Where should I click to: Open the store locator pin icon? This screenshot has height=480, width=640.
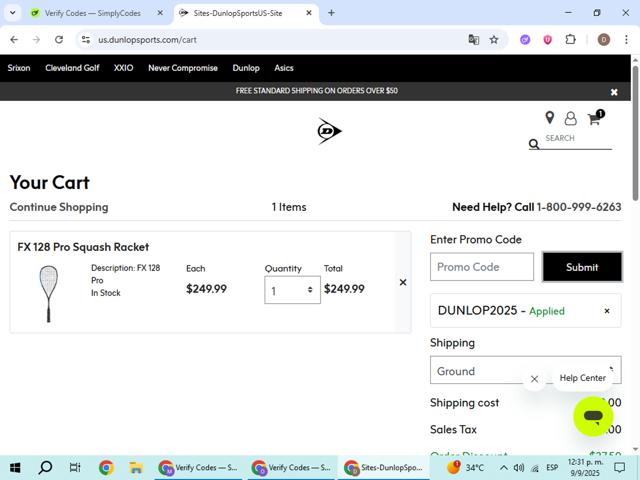click(x=550, y=118)
